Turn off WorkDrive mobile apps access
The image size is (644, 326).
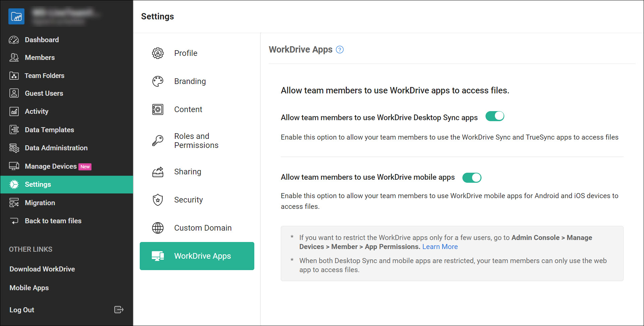tap(472, 177)
